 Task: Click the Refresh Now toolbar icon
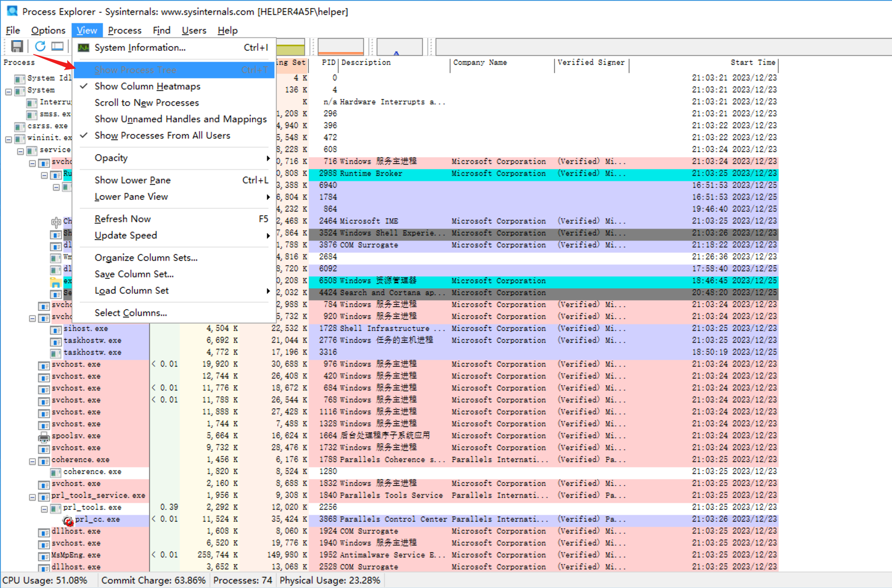pyautogui.click(x=40, y=47)
